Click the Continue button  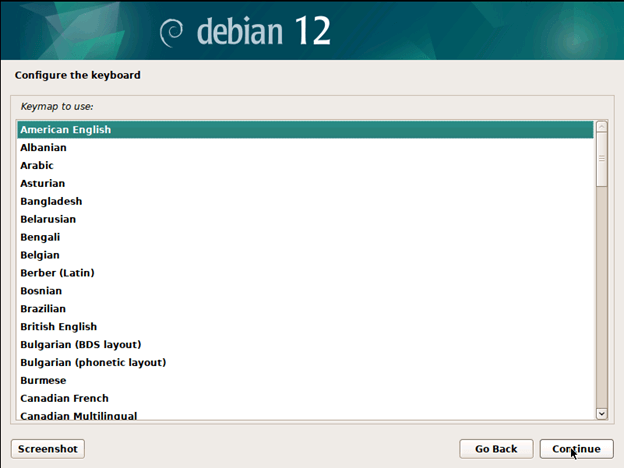576,449
